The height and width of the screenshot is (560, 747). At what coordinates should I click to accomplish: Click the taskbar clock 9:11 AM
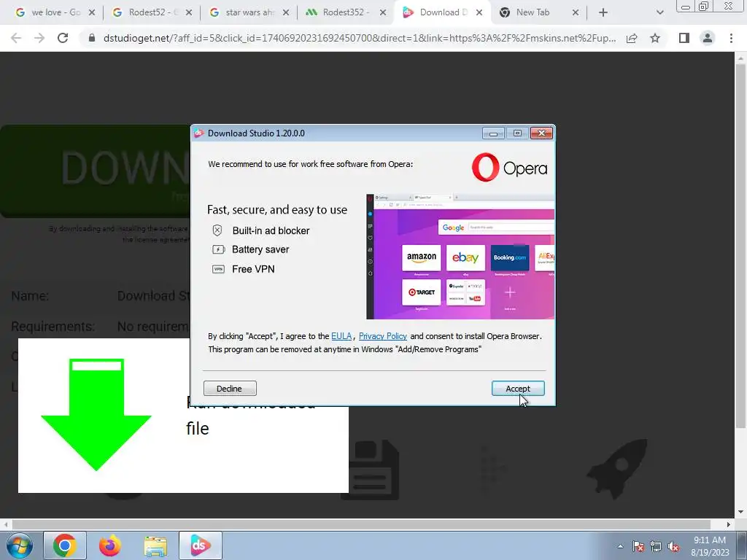click(x=709, y=540)
